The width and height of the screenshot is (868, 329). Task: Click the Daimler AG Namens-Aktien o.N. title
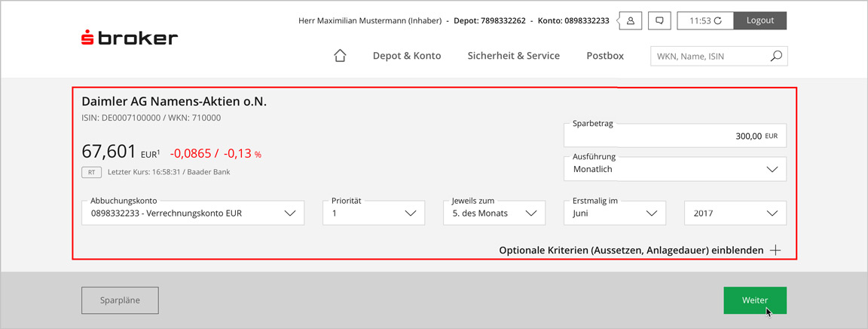tap(174, 102)
